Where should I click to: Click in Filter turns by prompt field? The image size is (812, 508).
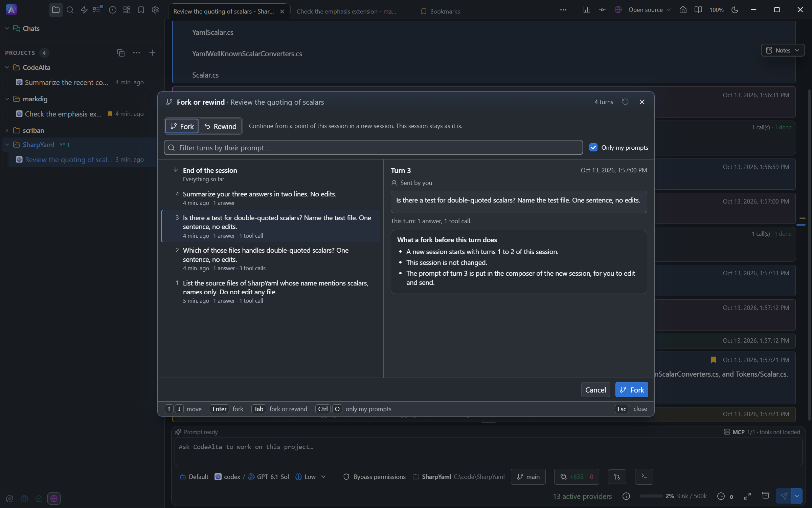pyautogui.click(x=373, y=148)
